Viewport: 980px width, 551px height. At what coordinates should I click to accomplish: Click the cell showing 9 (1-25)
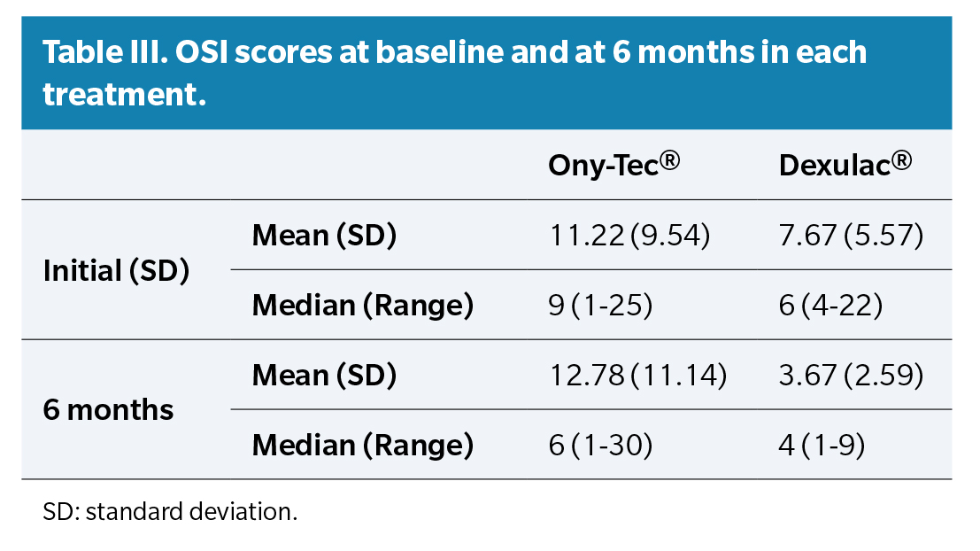coord(600,306)
